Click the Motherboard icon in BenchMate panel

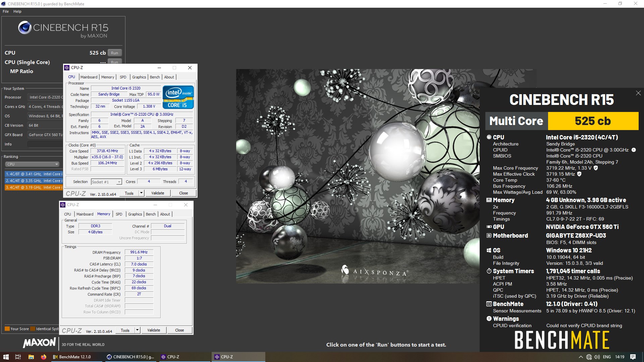coord(489,236)
